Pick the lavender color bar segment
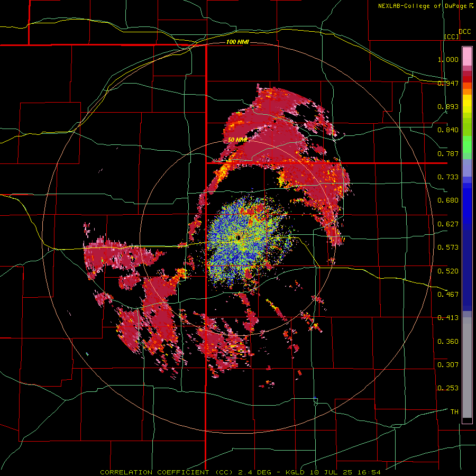The width and height of the screenshot is (476, 476). [467, 168]
